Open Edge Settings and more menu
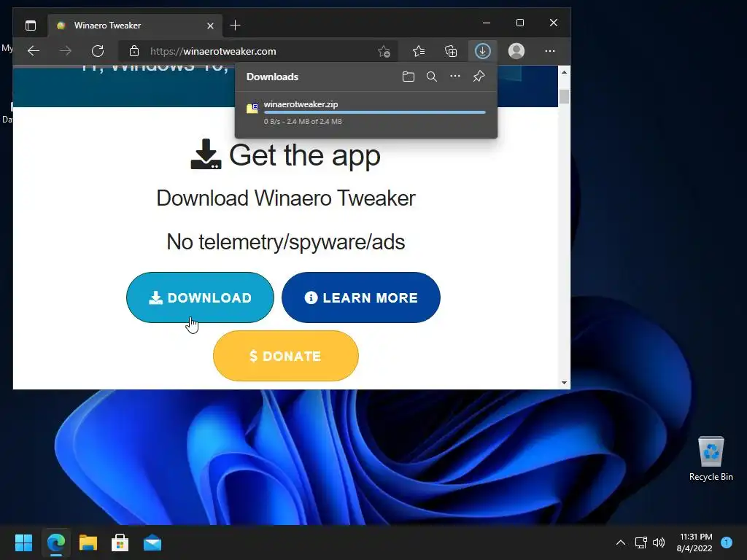The width and height of the screenshot is (747, 560). (550, 51)
